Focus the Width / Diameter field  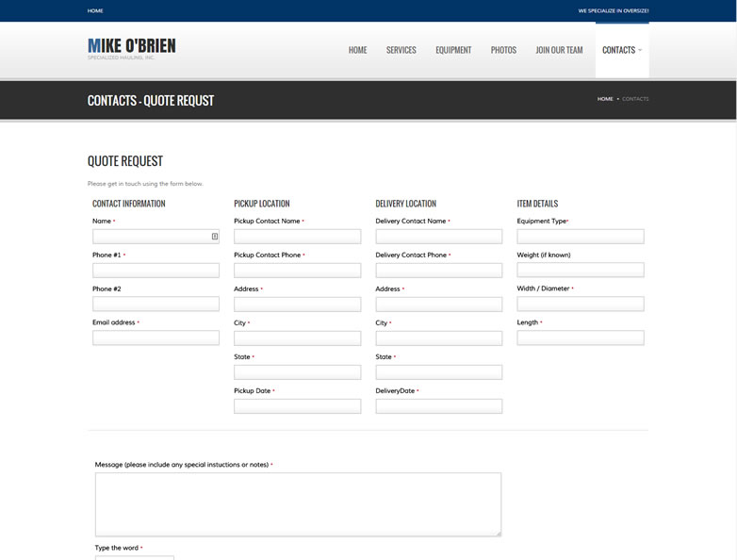(580, 304)
